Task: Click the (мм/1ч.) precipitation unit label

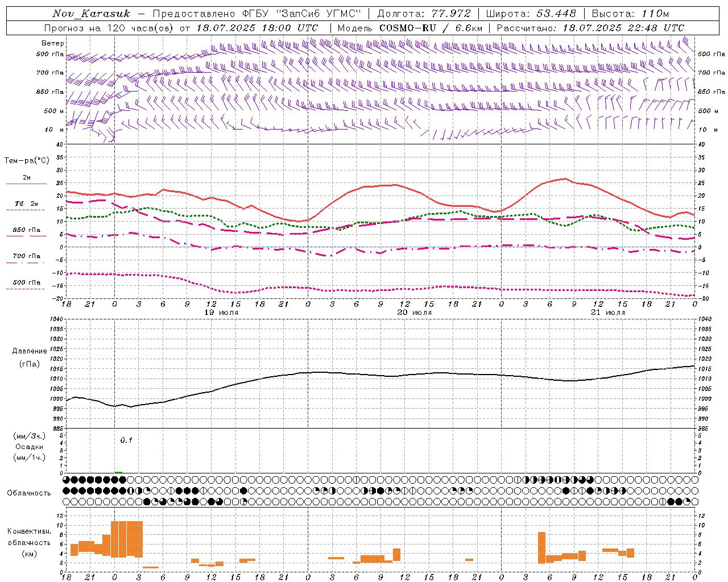Action: point(30,458)
